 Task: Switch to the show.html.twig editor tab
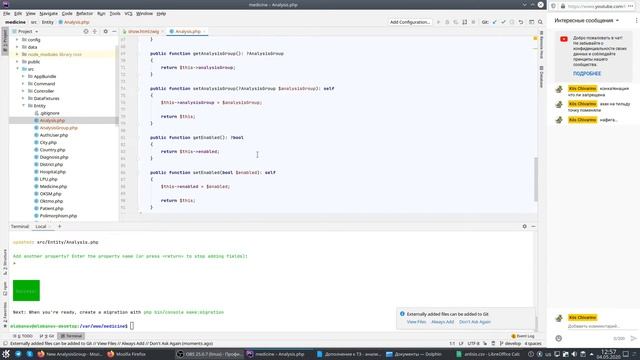coord(143,31)
